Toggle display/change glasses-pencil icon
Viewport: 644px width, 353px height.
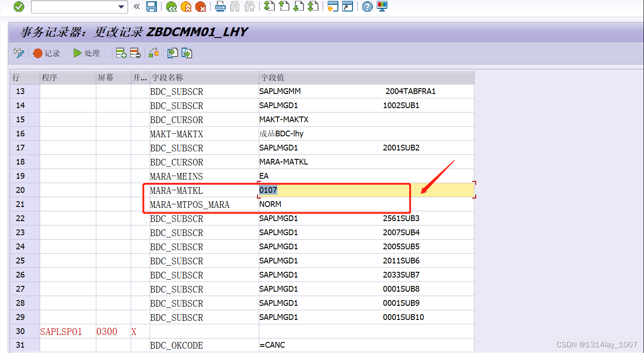[x=19, y=53]
